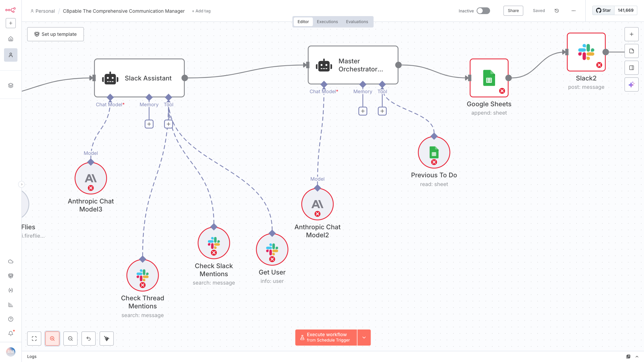The height and width of the screenshot is (362, 644).
Task: Click the add node plus button on right panel
Action: [x=632, y=34]
